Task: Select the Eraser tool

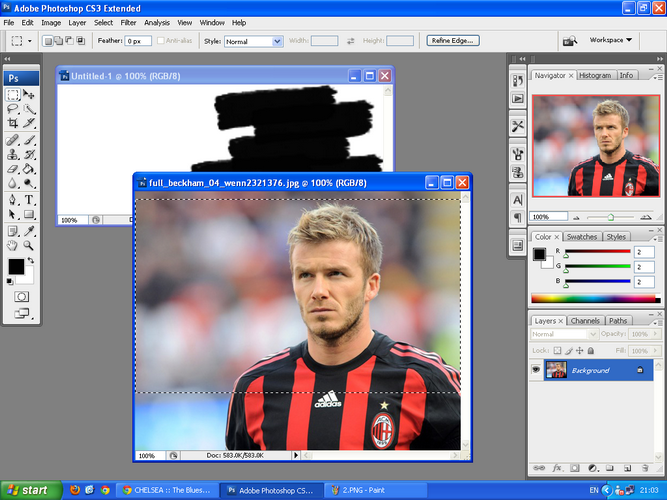Action: 13,169
